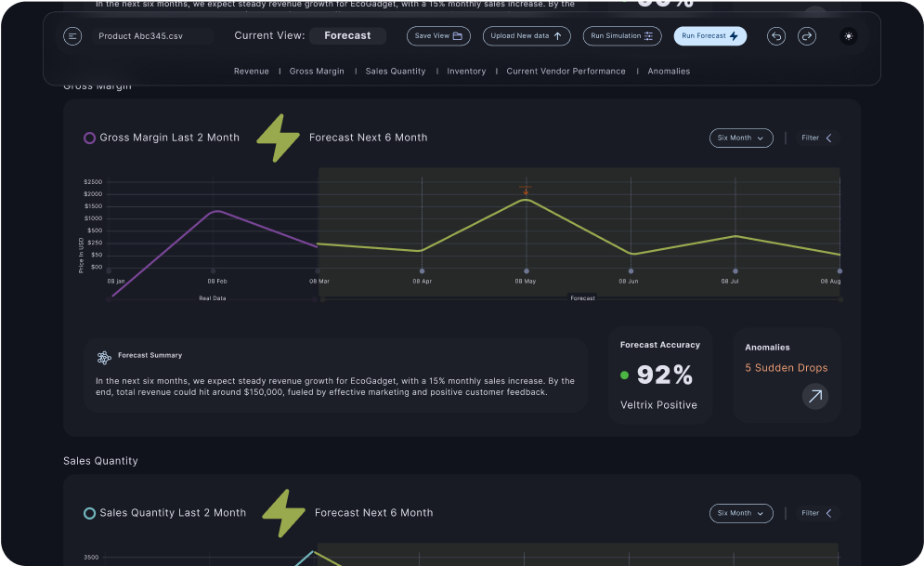Expand the Gross Margin Filter panel
This screenshot has width=924, height=566.
point(817,138)
